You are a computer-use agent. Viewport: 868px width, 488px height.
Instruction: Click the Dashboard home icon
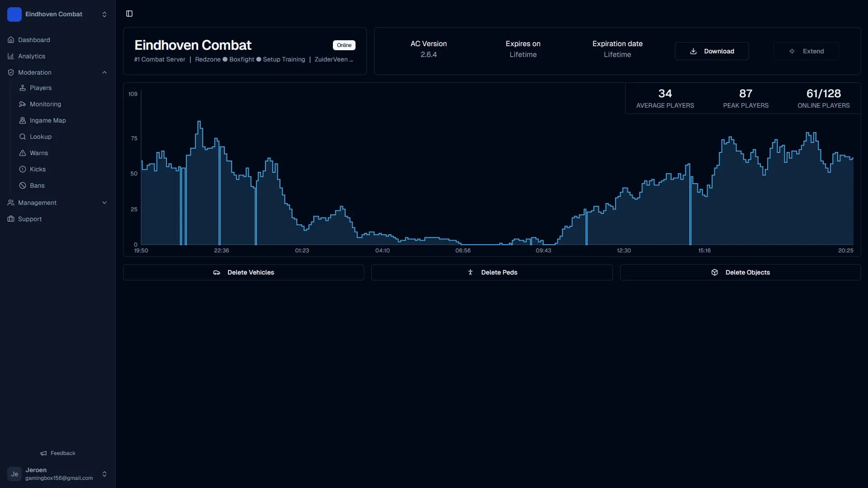tap(11, 40)
